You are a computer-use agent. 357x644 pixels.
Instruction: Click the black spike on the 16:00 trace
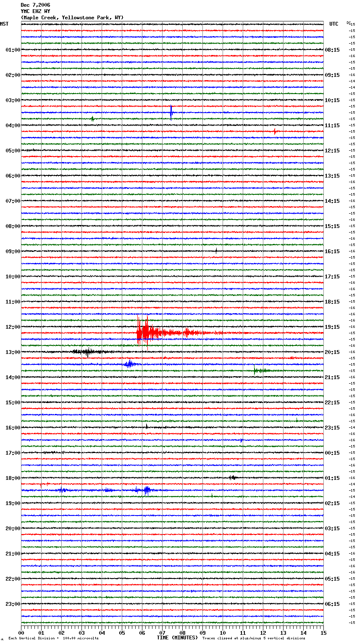coord(147,427)
